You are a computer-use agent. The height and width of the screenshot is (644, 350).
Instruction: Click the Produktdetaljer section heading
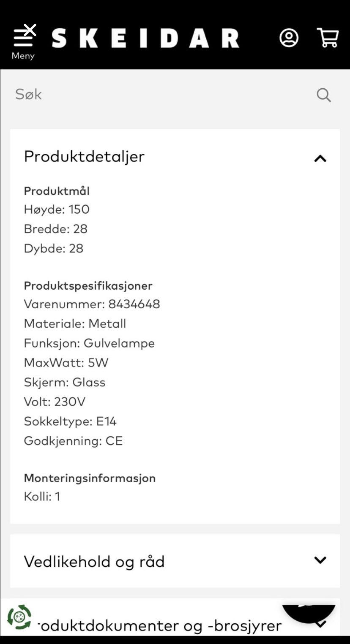coord(84,156)
